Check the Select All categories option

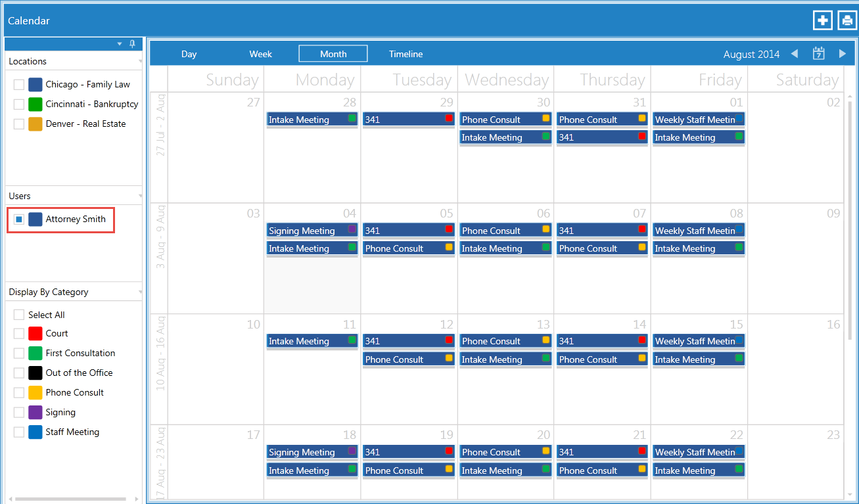pyautogui.click(x=18, y=315)
